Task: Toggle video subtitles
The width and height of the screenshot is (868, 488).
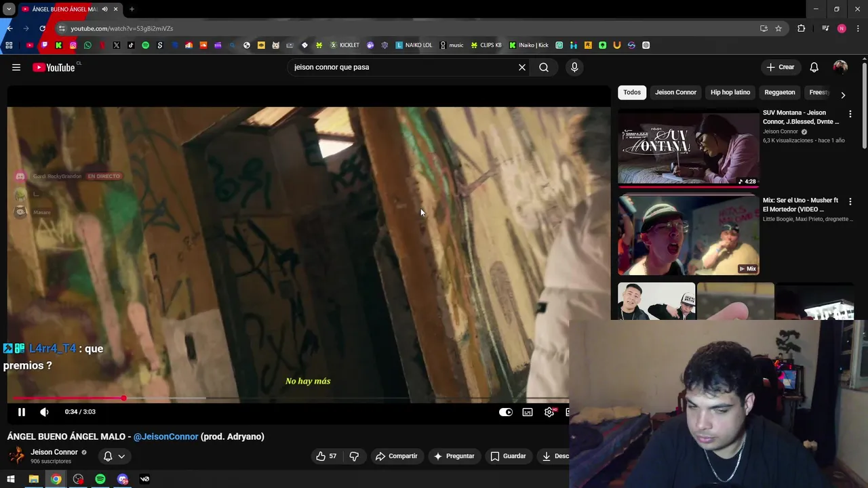Action: click(x=528, y=412)
